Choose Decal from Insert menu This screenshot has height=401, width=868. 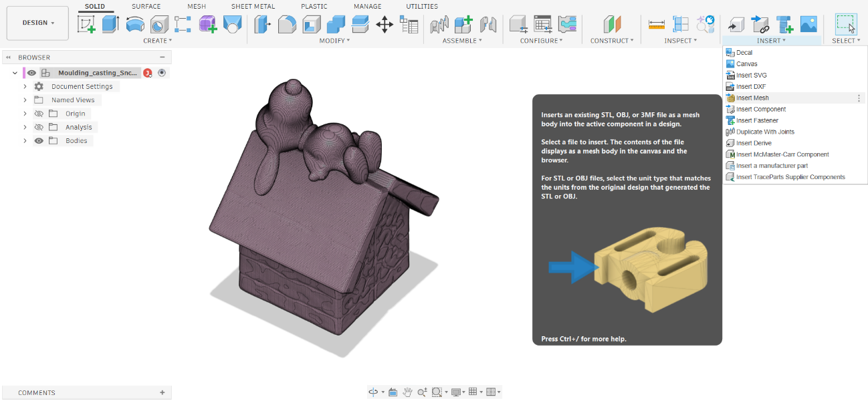point(795,53)
